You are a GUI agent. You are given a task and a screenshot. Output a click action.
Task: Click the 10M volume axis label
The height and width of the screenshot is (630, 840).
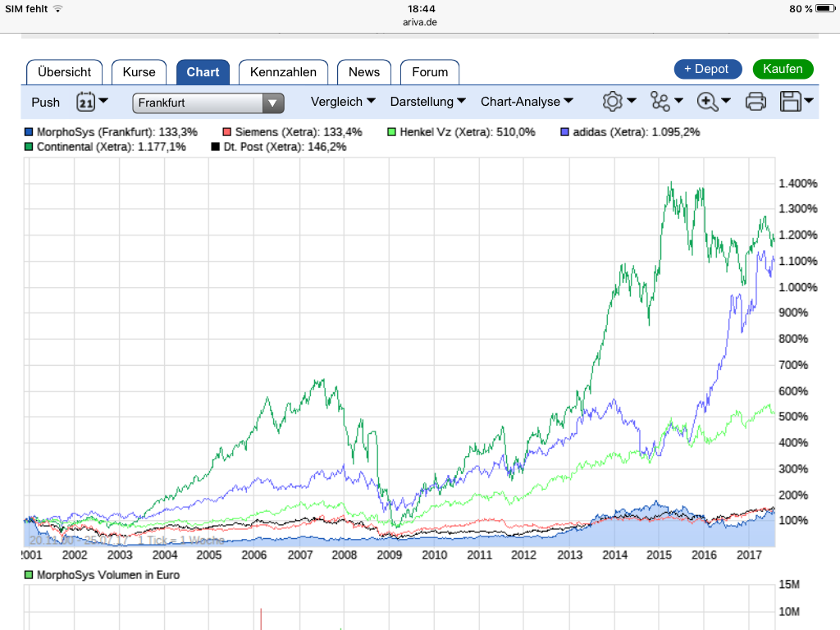pos(789,611)
